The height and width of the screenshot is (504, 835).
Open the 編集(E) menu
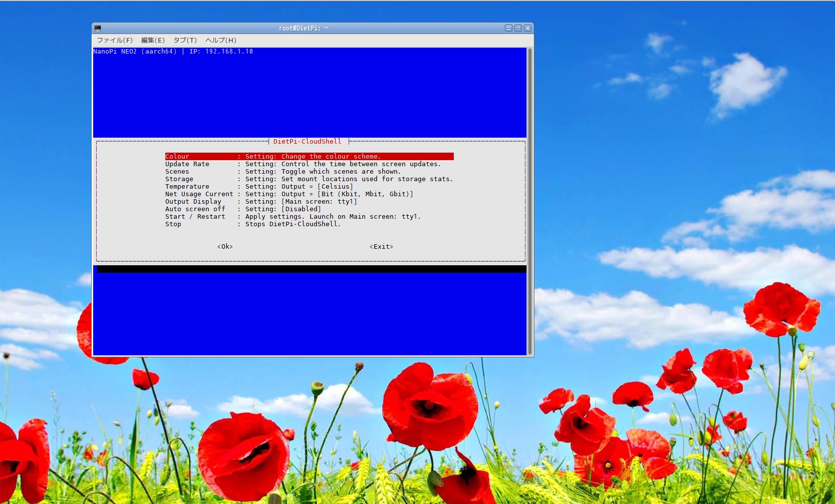(153, 41)
